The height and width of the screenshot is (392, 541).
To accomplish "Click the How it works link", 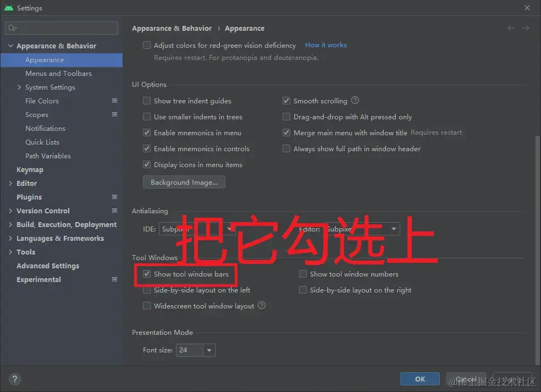I will pyautogui.click(x=325, y=45).
